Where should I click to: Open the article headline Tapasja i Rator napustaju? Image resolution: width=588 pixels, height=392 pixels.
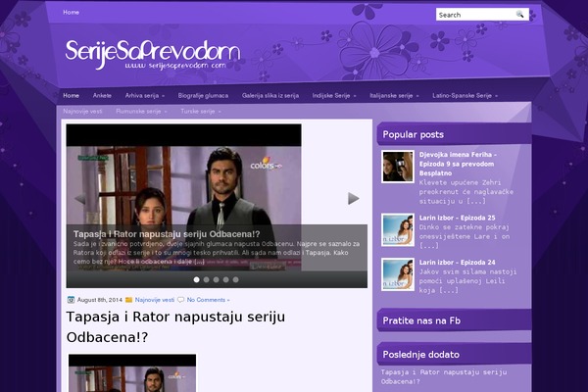click(175, 326)
